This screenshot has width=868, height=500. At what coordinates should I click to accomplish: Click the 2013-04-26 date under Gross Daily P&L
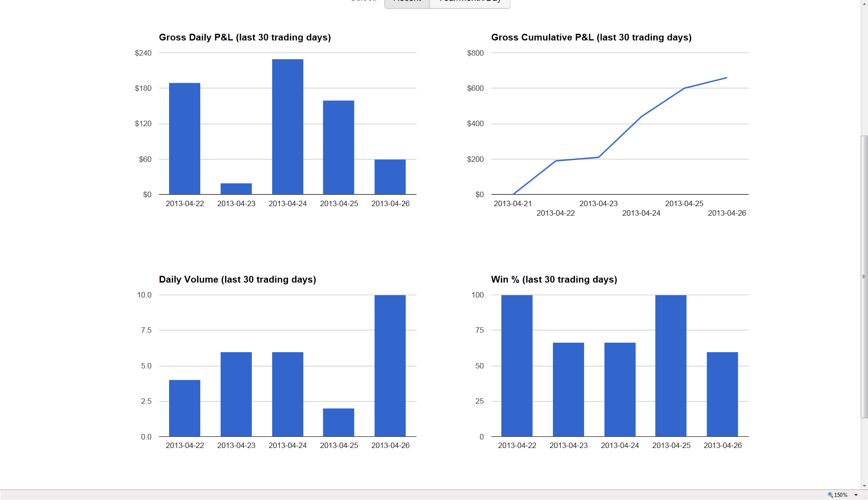[x=391, y=203]
